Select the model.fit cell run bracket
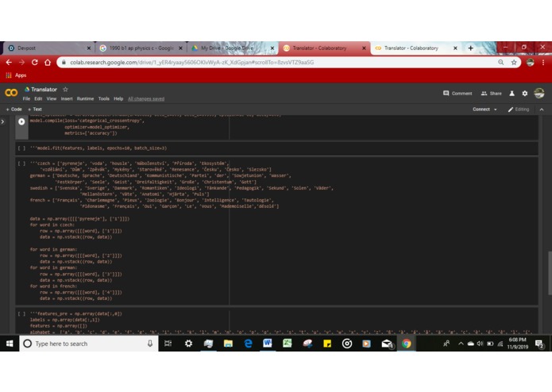The height and width of the screenshot is (392, 552). click(x=21, y=148)
